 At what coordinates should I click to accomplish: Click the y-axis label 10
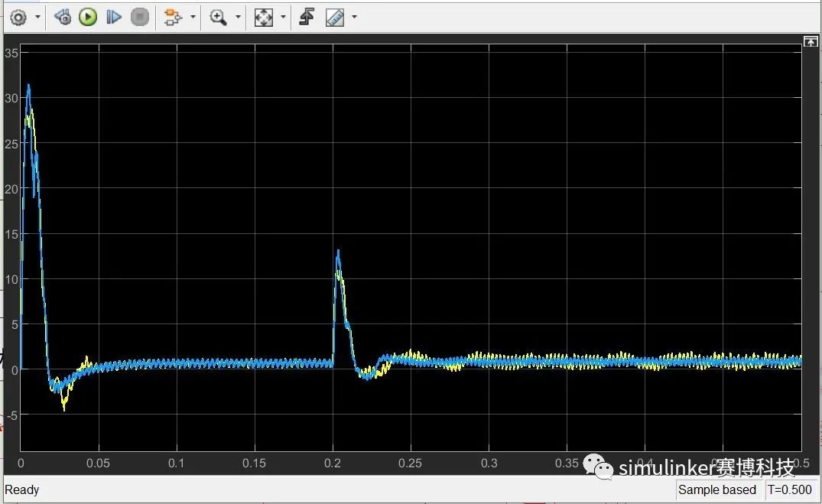pos(11,279)
